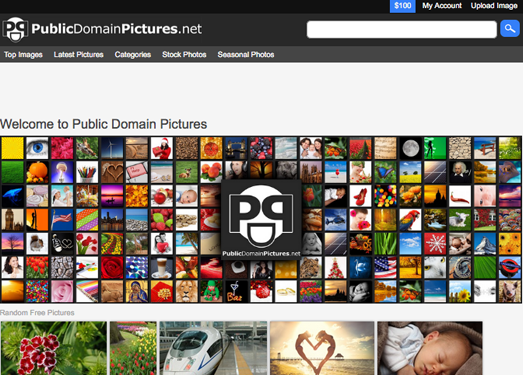523x375 pixels.
Task: Open the blue eye close-up thumbnail
Action: pos(37,148)
